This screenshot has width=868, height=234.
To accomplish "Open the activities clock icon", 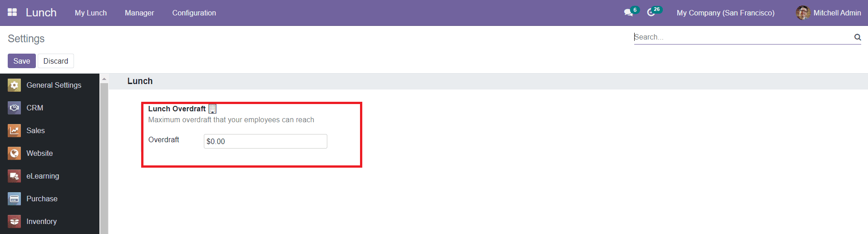I will pos(651,13).
